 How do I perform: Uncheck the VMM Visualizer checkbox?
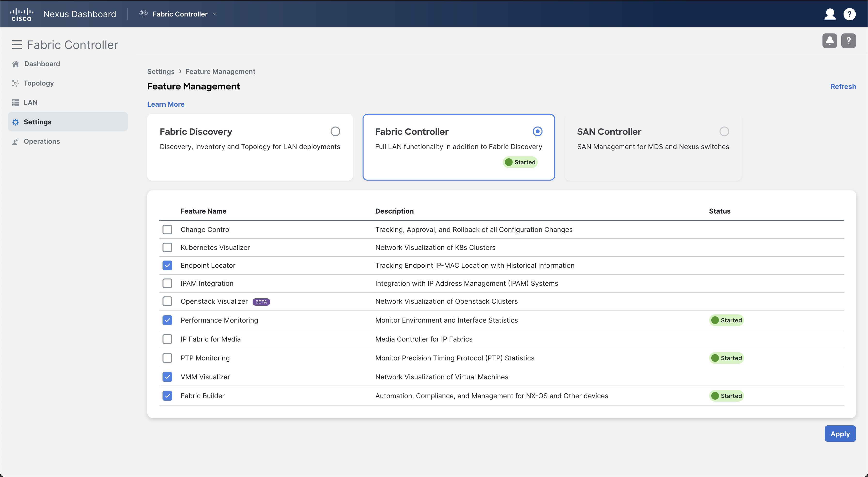[x=167, y=377]
